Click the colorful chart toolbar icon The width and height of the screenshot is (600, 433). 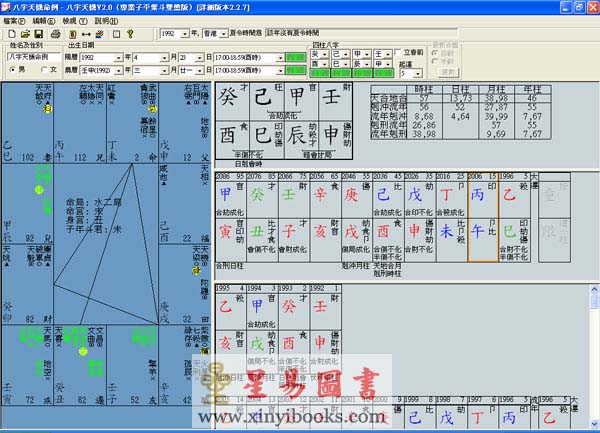click(x=98, y=32)
